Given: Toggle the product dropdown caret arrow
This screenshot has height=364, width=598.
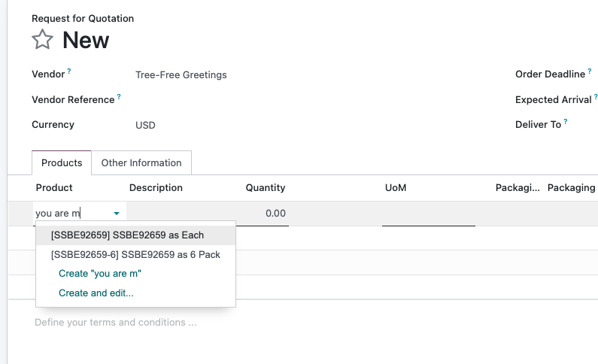Looking at the screenshot, I should 117,214.
